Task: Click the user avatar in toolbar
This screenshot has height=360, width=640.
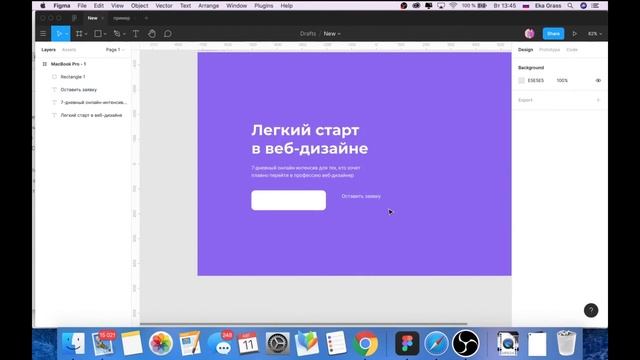Action: 529,34
